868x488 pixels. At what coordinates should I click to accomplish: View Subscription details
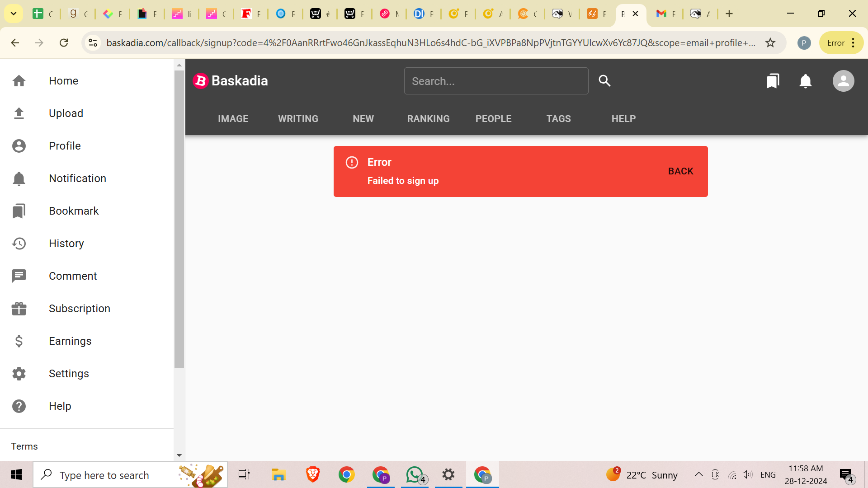tap(78, 308)
